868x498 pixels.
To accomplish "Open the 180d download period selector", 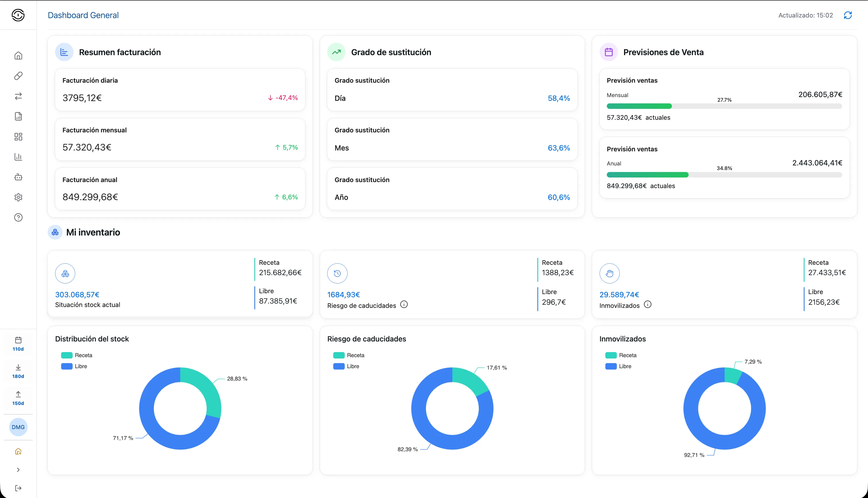I will (x=18, y=371).
